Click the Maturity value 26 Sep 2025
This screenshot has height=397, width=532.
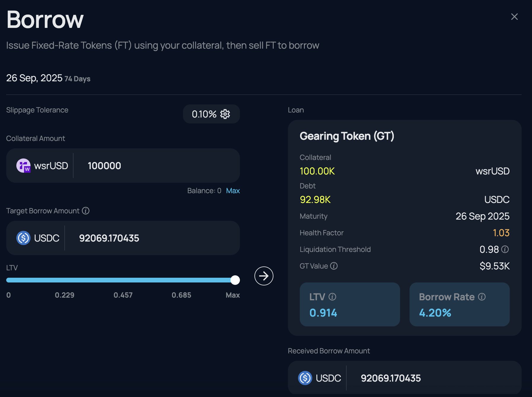point(482,216)
